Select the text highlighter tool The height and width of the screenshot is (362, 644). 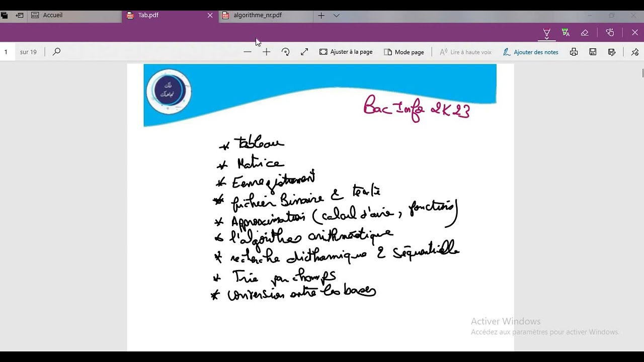point(566,33)
